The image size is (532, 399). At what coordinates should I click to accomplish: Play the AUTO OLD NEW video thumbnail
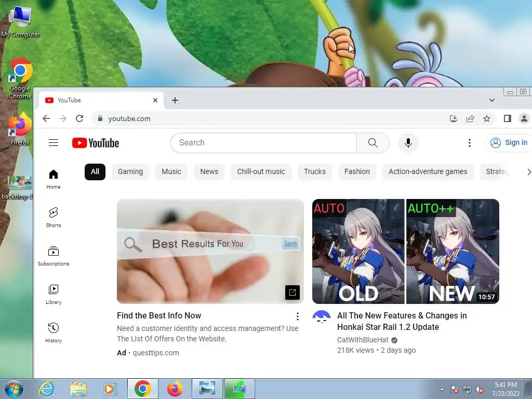pos(406,251)
